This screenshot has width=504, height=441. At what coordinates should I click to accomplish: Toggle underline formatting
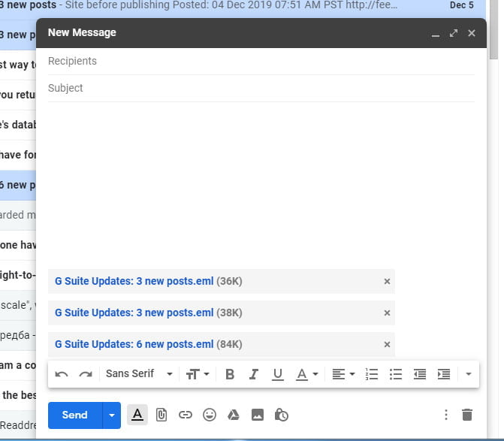pyautogui.click(x=278, y=374)
